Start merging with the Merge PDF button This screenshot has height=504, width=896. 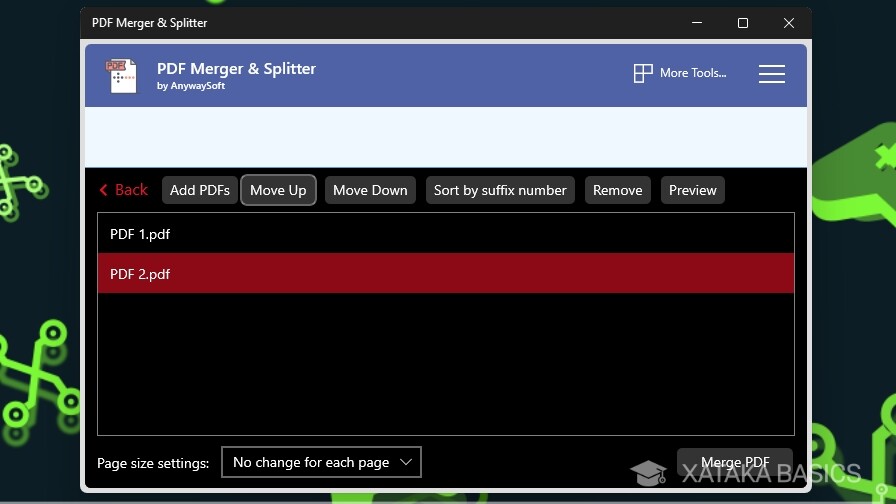pos(735,462)
